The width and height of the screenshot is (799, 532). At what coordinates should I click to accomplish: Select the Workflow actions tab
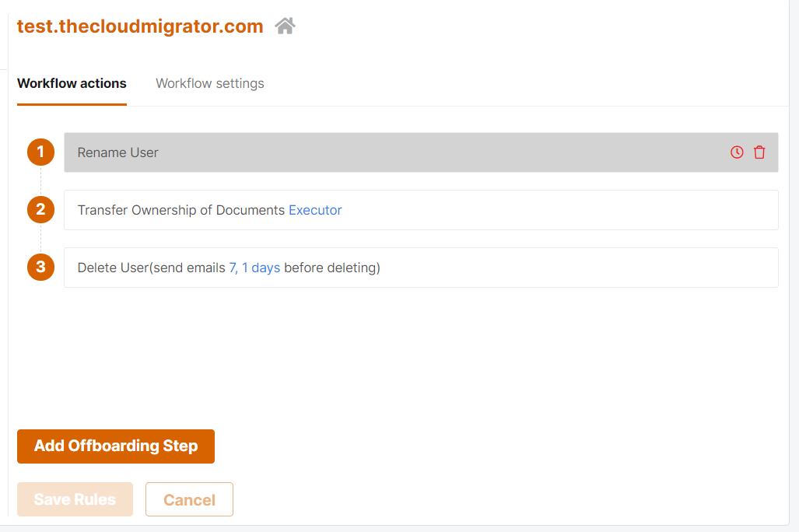[72, 83]
